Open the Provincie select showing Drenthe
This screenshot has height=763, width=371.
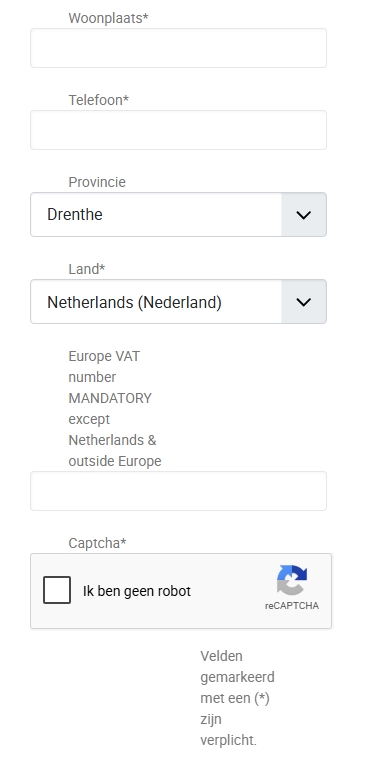[x=178, y=215]
